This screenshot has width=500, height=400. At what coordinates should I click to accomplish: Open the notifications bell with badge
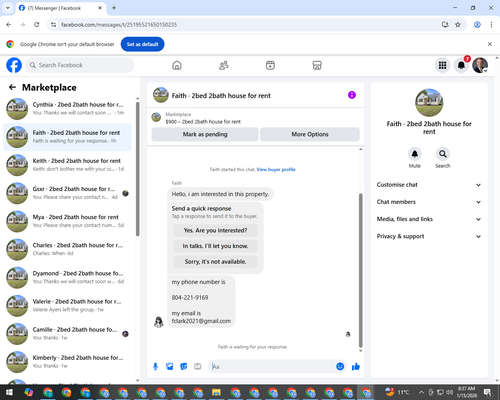[462, 65]
